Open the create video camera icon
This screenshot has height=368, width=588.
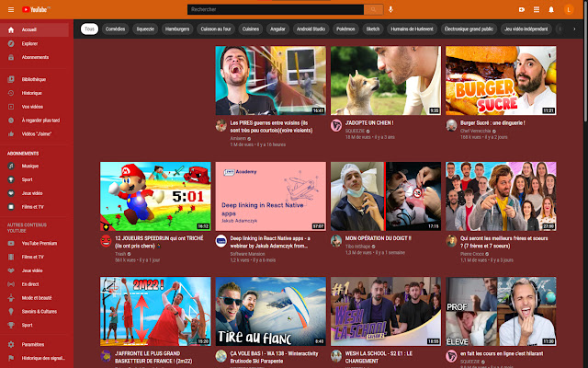(522, 8)
